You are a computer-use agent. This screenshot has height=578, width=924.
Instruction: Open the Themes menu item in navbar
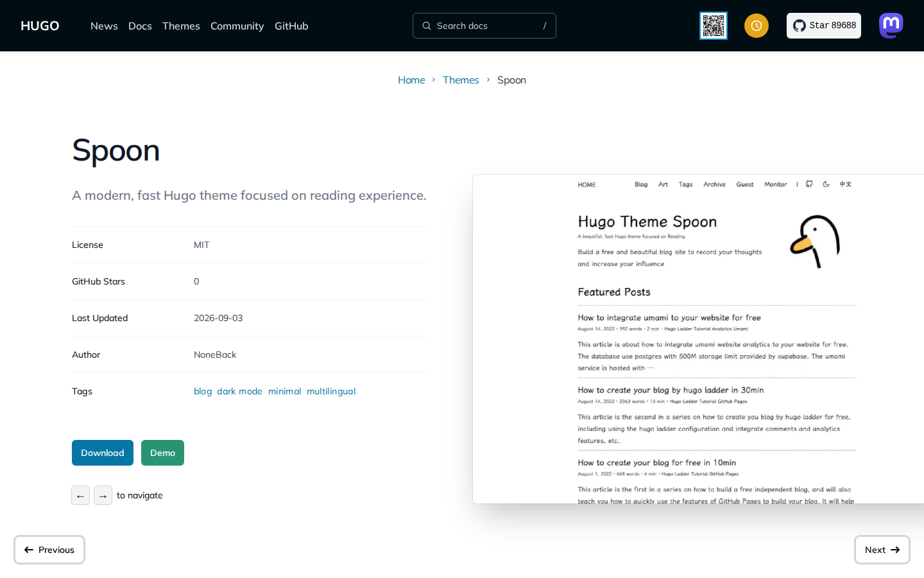(x=181, y=26)
